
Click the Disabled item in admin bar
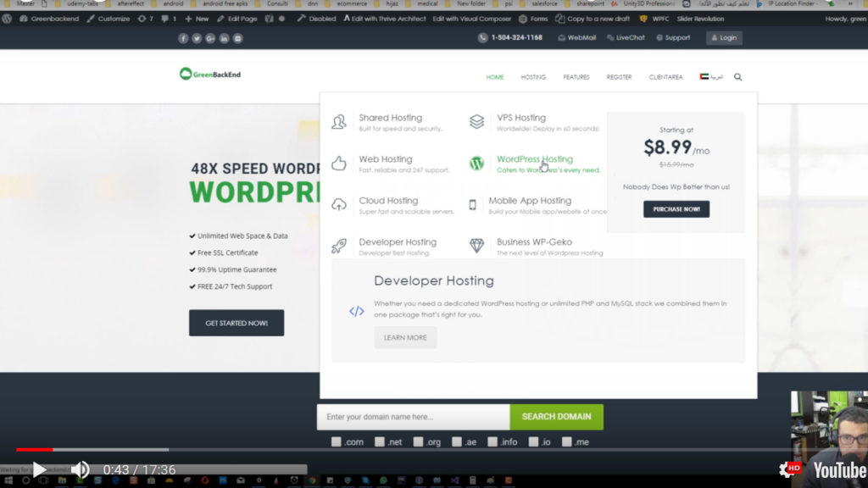click(x=317, y=19)
